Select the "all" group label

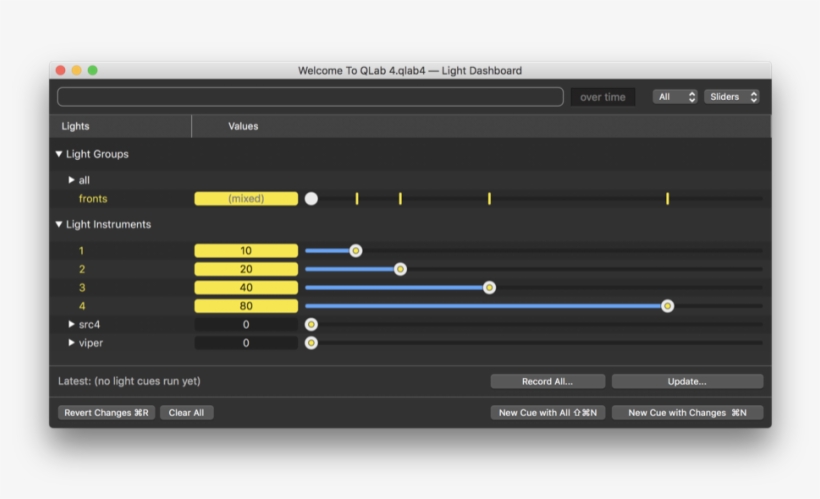click(84, 180)
